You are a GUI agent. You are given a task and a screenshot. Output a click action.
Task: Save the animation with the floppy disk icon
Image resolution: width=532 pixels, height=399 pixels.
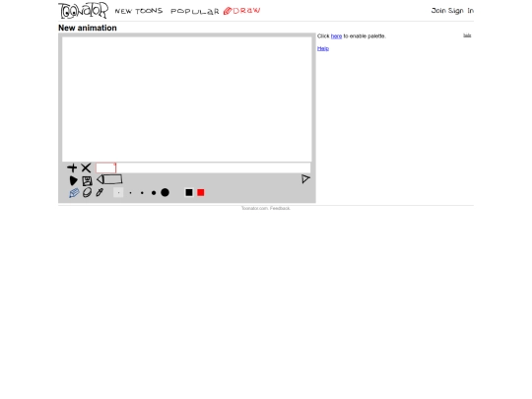pyautogui.click(x=88, y=181)
